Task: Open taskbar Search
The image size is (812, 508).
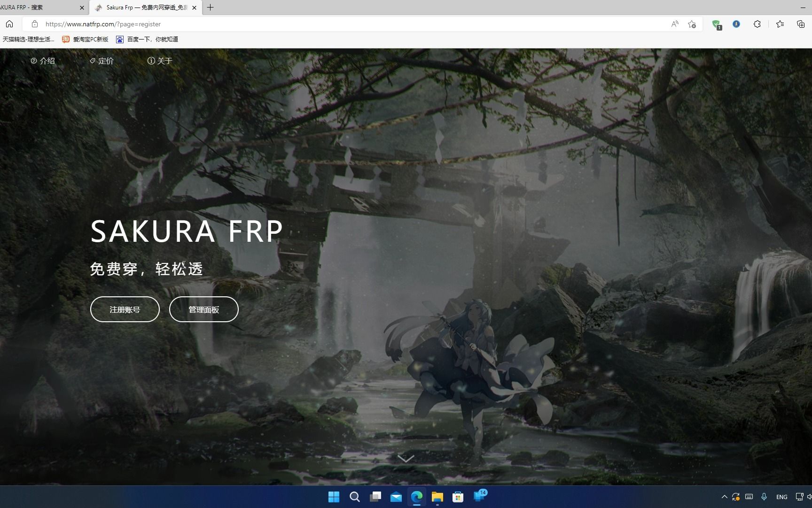Action: click(x=355, y=497)
